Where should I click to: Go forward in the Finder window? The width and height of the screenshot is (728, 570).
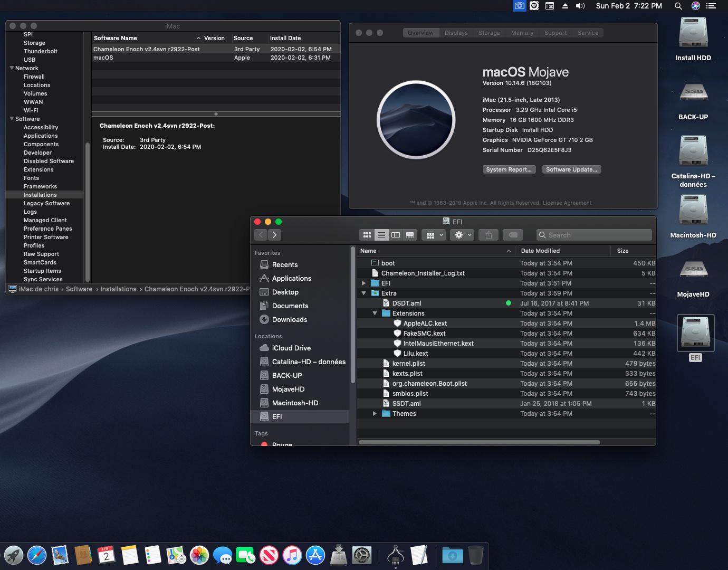click(x=275, y=235)
